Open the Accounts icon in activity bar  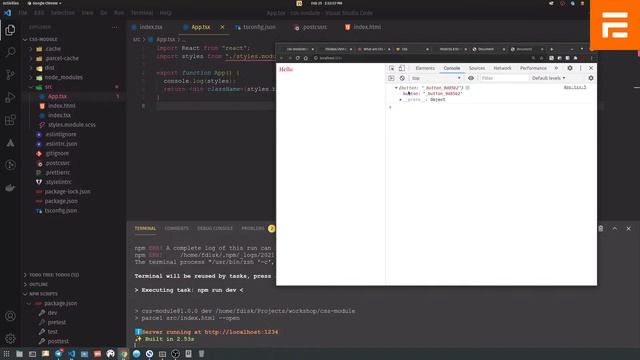point(10,316)
